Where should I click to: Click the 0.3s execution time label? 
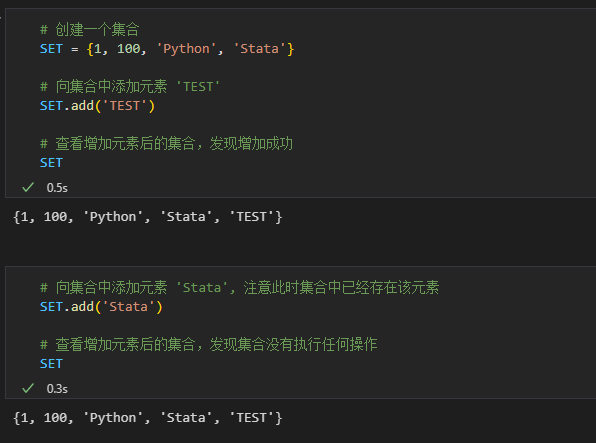point(57,389)
